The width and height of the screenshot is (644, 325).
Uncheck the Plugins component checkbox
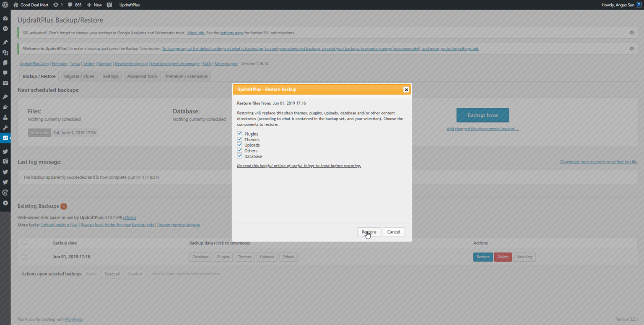(240, 134)
